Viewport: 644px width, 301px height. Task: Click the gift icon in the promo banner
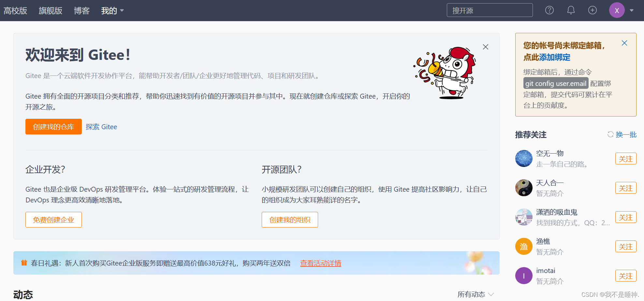(24, 263)
